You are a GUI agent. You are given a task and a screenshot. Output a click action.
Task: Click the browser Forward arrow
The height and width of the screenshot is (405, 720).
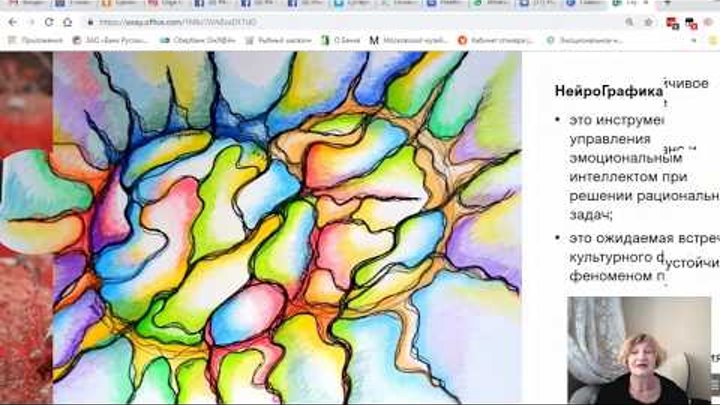30,21
